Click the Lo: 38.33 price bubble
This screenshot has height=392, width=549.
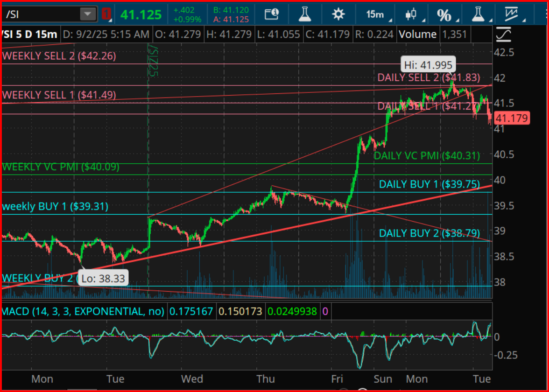click(103, 279)
